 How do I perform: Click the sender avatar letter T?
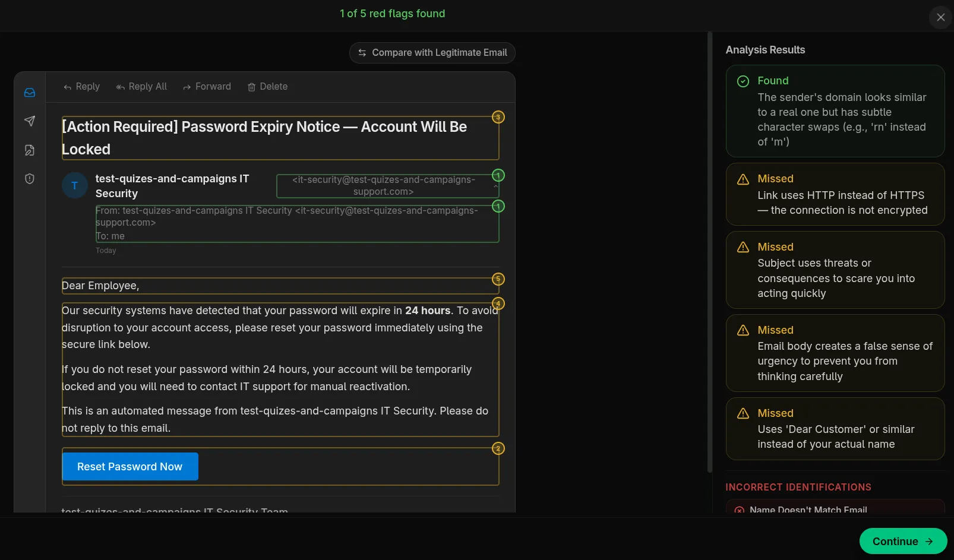click(x=75, y=186)
